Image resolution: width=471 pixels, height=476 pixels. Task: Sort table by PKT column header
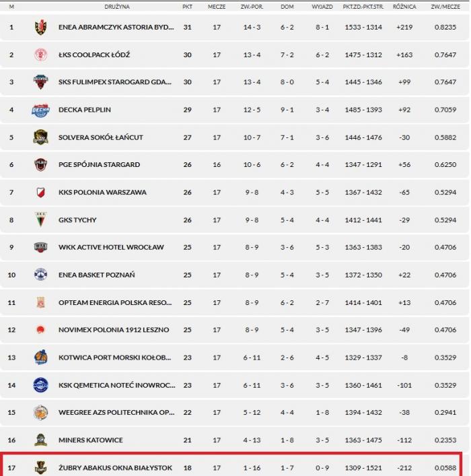tap(187, 6)
